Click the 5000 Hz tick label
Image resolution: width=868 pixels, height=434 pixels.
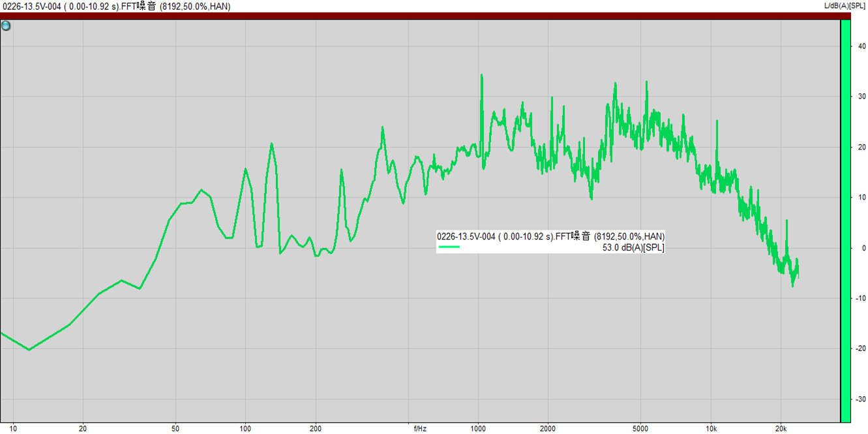(640, 429)
